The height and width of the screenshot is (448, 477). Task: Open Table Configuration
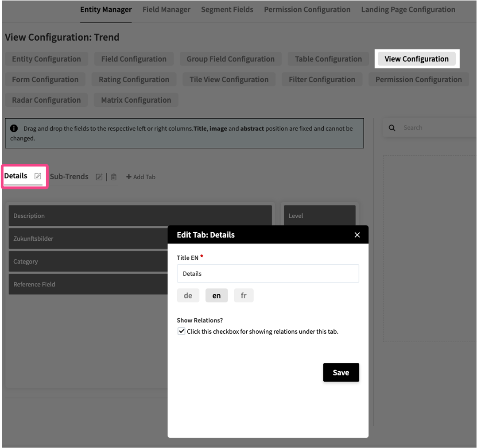point(328,59)
